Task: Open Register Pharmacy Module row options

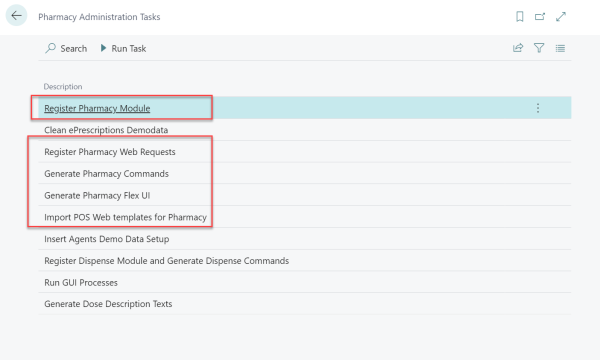Action: (538, 108)
